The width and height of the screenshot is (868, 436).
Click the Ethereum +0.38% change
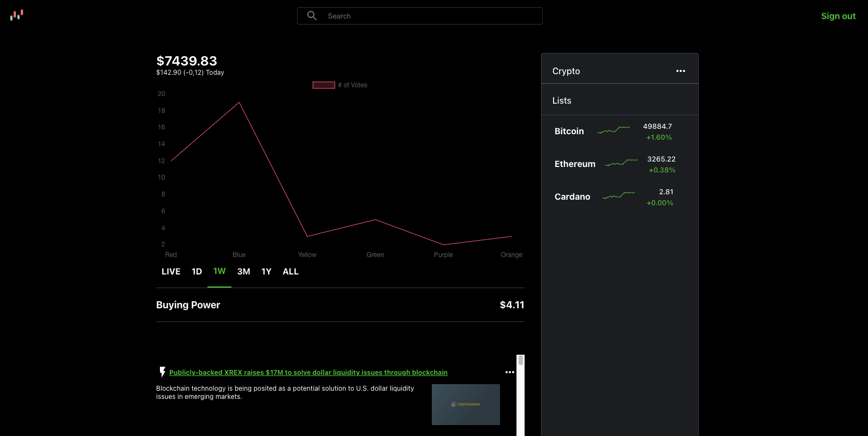662,170
